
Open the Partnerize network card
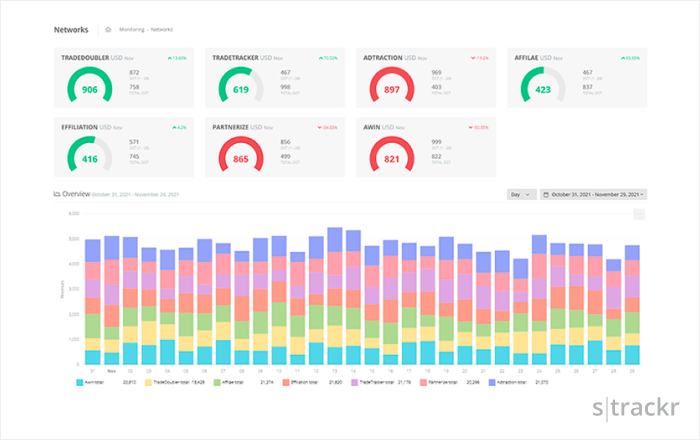pyautogui.click(x=275, y=147)
